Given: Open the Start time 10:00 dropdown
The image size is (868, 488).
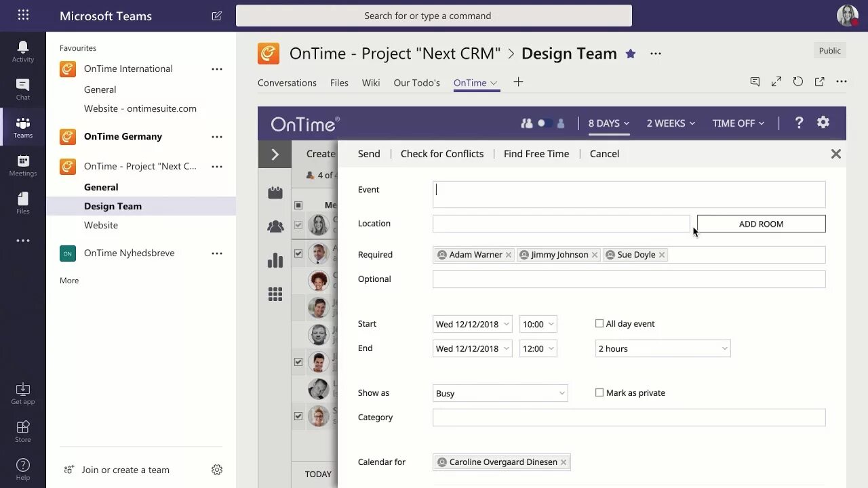Looking at the screenshot, I should pyautogui.click(x=538, y=324).
